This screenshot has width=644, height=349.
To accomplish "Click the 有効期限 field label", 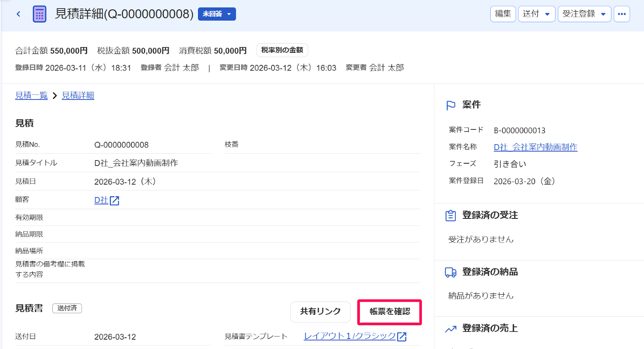I will (29, 218).
